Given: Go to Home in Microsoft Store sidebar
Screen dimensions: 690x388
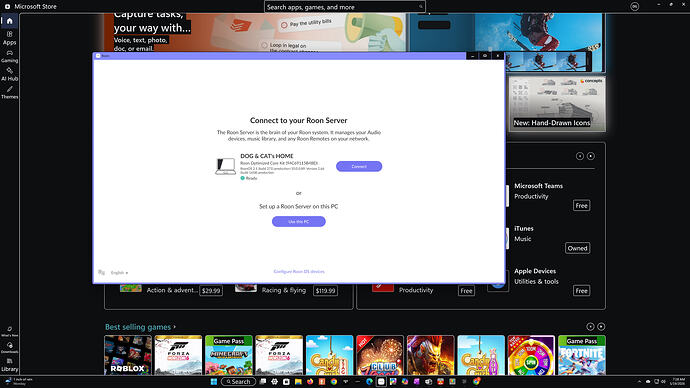Looking at the screenshot, I should click(x=9, y=21).
